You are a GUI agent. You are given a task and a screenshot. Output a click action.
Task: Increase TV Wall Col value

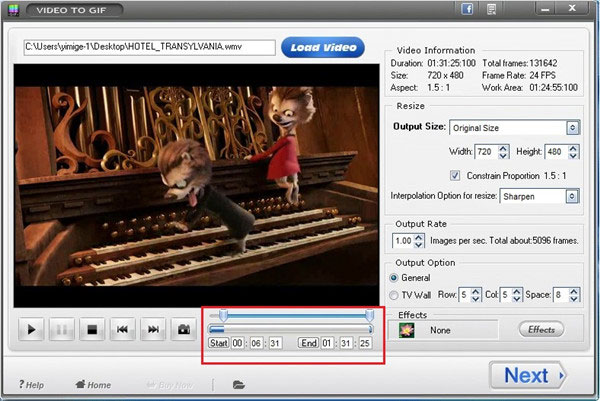tap(517, 291)
